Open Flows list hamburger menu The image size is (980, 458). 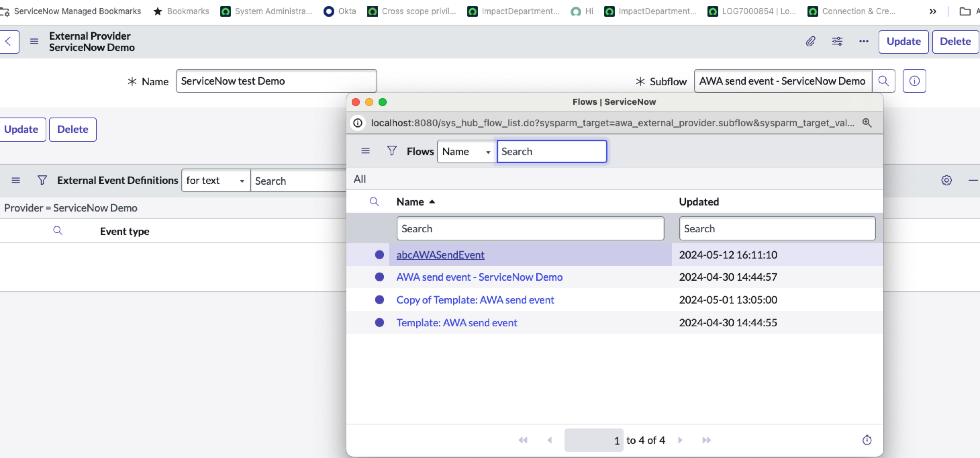(x=365, y=151)
